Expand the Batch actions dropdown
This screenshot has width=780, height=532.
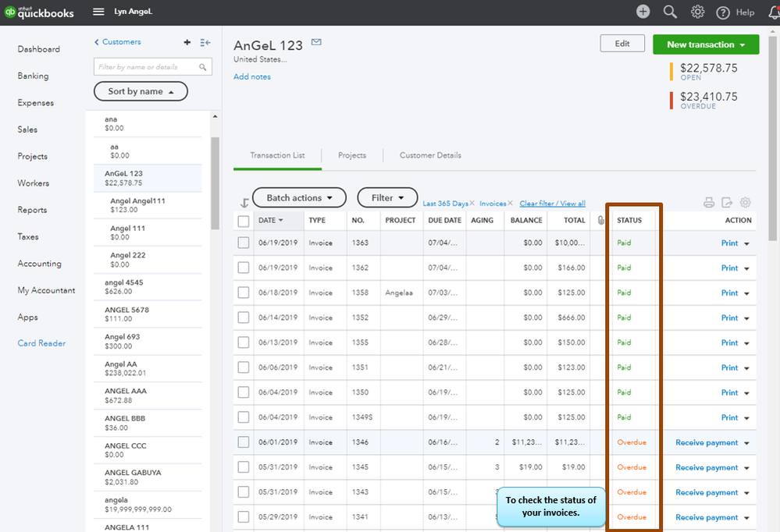pos(300,198)
